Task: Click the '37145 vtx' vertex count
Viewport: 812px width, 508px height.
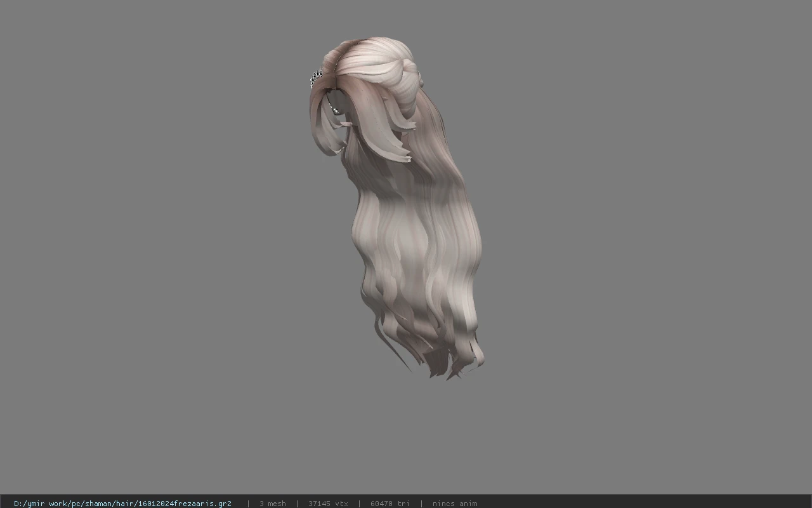Action: pos(328,504)
